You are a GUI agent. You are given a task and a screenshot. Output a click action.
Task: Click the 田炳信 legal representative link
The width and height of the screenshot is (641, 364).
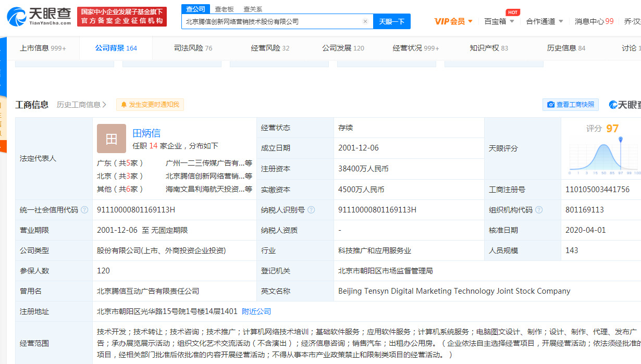click(x=146, y=132)
